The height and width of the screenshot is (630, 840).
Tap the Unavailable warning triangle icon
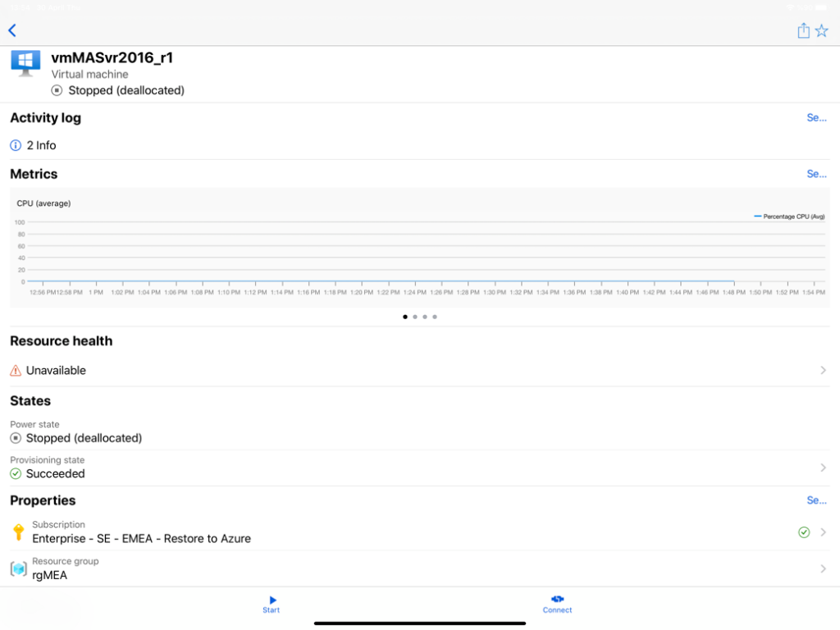coord(16,370)
